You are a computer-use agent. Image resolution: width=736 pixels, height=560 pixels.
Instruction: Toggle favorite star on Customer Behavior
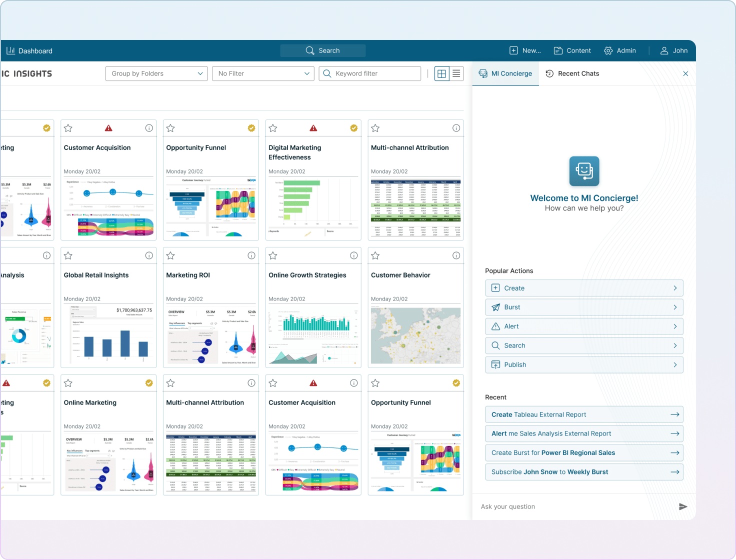375,255
